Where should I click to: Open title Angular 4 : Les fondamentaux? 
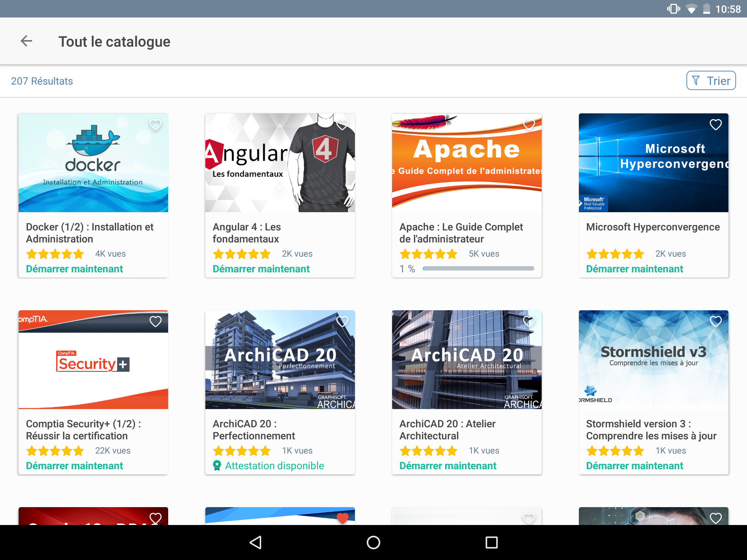pos(247,233)
